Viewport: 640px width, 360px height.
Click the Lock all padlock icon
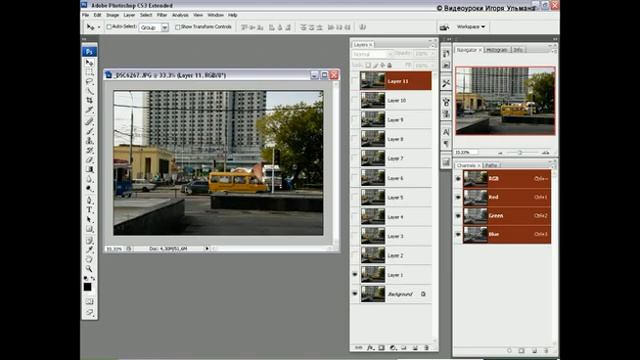coord(389,65)
